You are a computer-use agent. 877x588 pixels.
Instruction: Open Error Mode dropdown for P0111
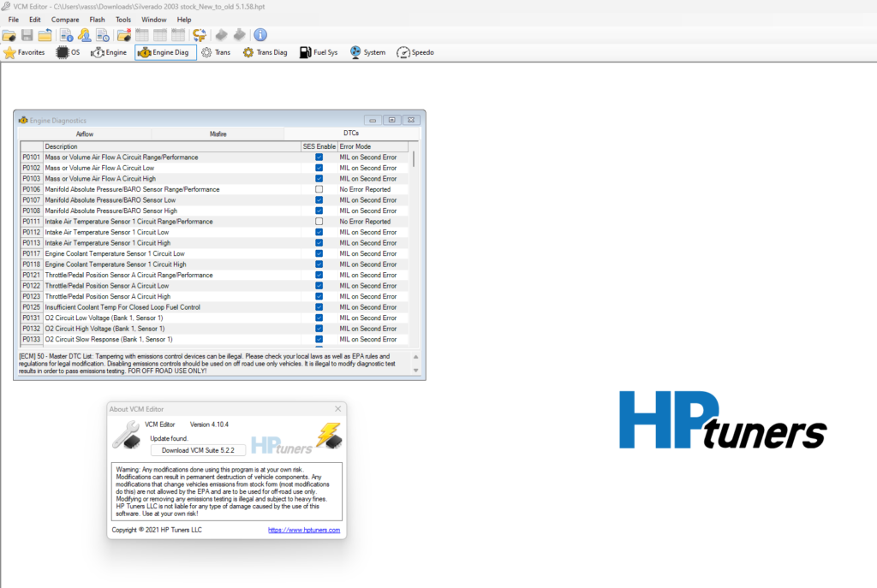(373, 222)
